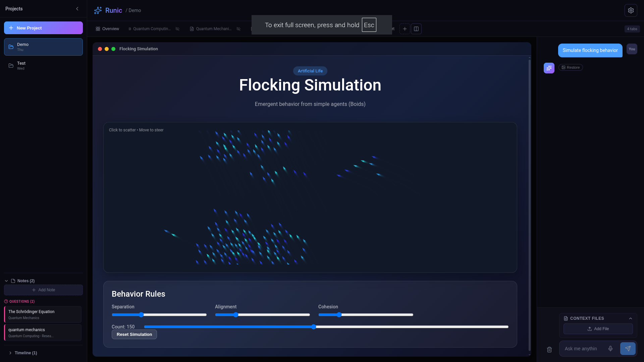Screen dimensions: 644x362
Task: Collapse the Context Files panel
Action: (631, 318)
